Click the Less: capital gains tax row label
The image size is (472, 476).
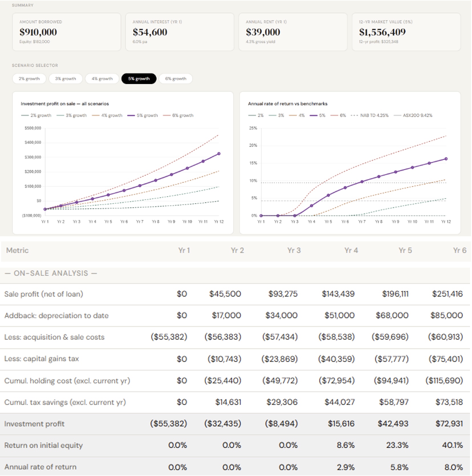click(x=42, y=359)
